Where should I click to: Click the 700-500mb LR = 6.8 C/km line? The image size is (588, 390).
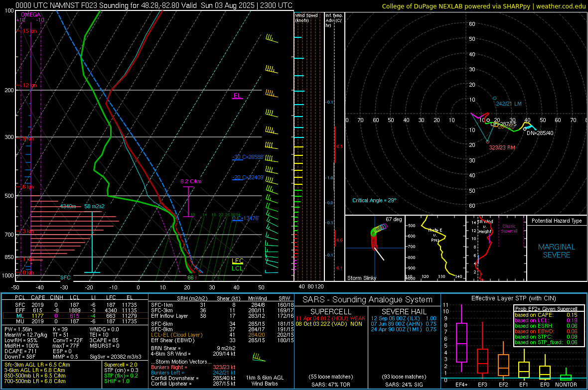click(x=35, y=382)
